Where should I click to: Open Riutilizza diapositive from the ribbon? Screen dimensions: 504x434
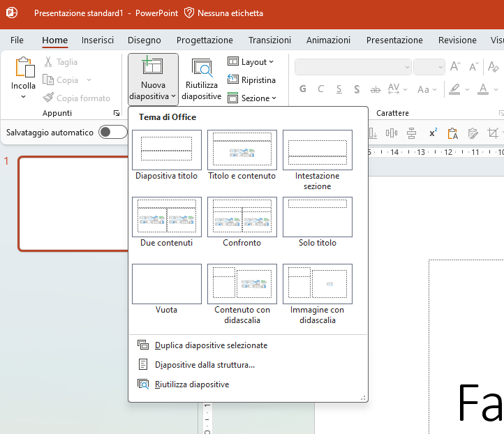[202, 80]
